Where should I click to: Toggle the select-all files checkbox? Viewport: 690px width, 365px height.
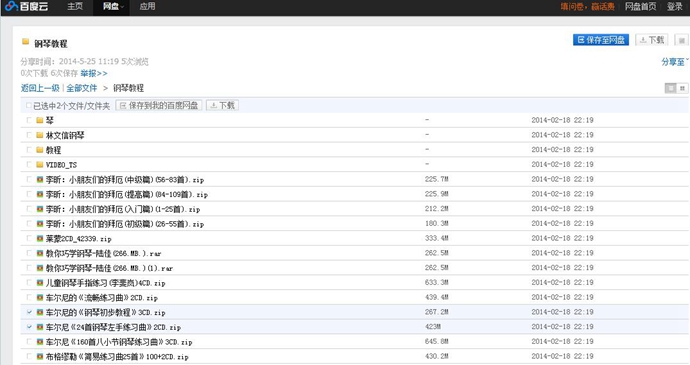tap(29, 106)
